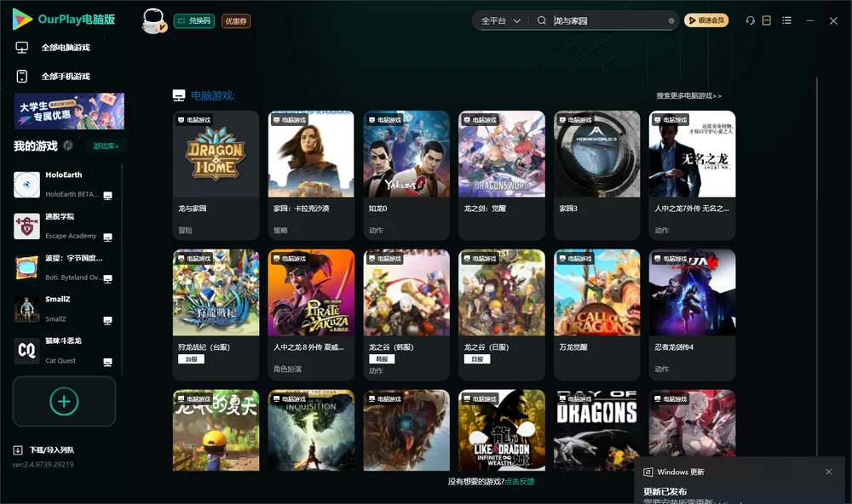Click the 极速会员 membership button
Screen dimensions: 852x504
(706, 20)
